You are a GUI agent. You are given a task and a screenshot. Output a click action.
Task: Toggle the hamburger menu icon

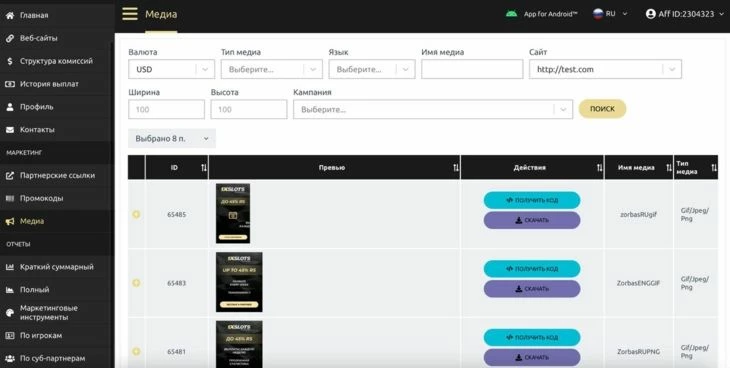[x=130, y=14]
